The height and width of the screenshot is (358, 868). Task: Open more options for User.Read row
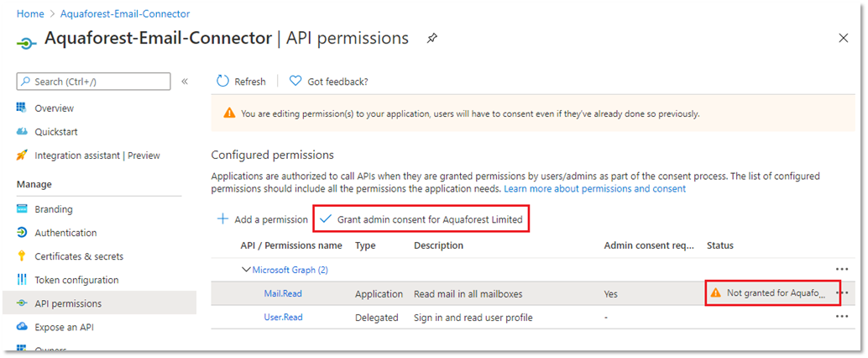pos(842,317)
